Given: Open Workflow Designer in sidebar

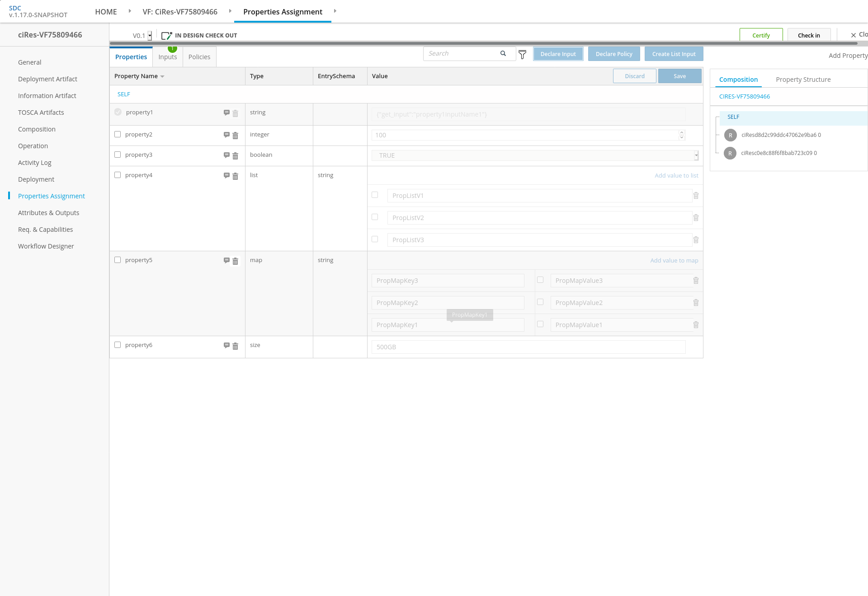Looking at the screenshot, I should pyautogui.click(x=46, y=246).
